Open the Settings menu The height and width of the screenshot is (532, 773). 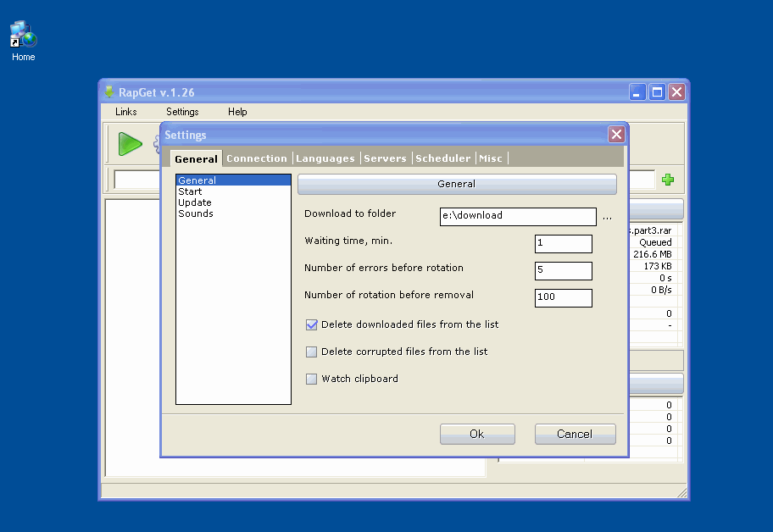point(182,112)
